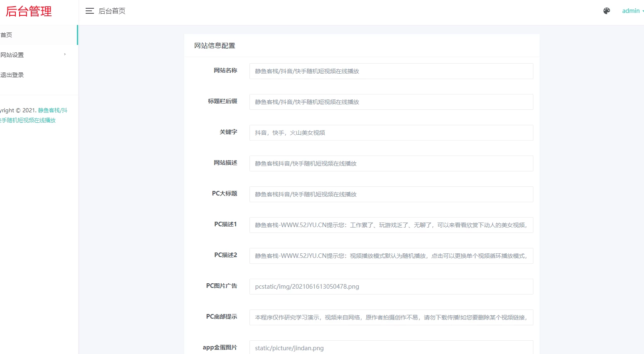Click into the 关键字 input box
Image resolution: width=644 pixels, height=354 pixels.
pyautogui.click(x=391, y=133)
